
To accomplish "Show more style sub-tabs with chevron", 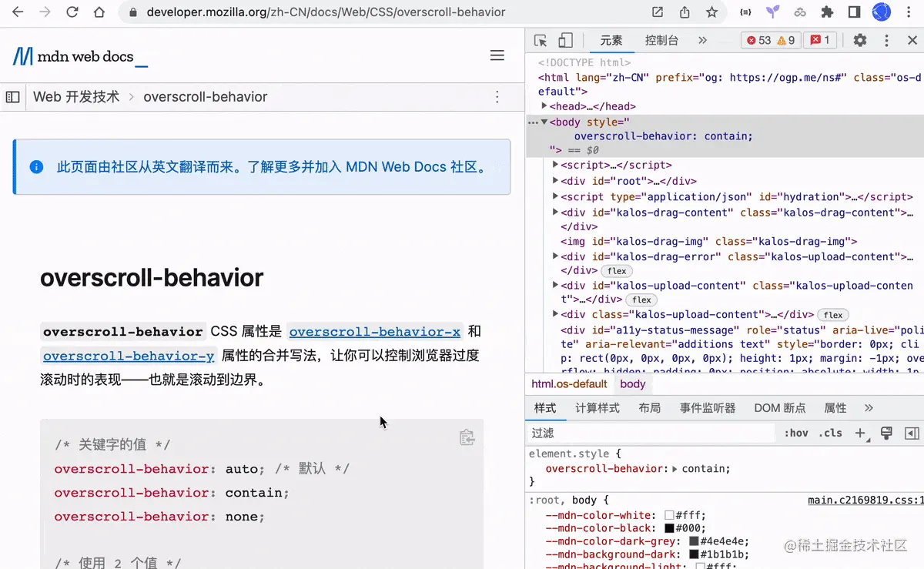I will point(869,408).
